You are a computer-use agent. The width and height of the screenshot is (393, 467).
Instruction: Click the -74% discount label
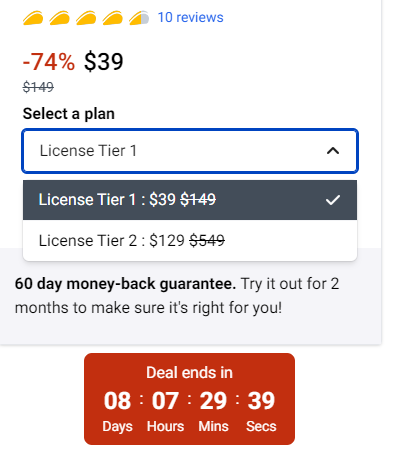click(49, 62)
